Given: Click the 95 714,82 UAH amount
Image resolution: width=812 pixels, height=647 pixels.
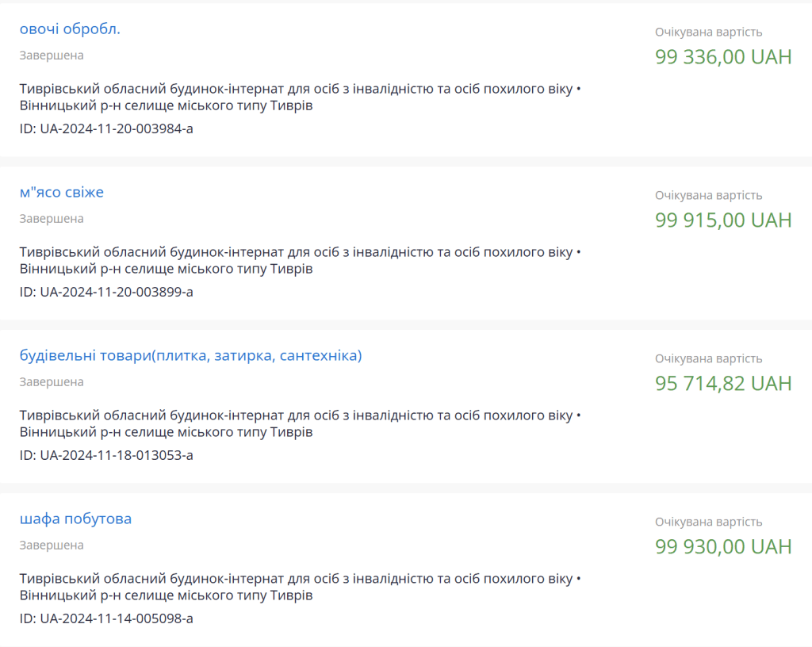Looking at the screenshot, I should click(x=723, y=384).
